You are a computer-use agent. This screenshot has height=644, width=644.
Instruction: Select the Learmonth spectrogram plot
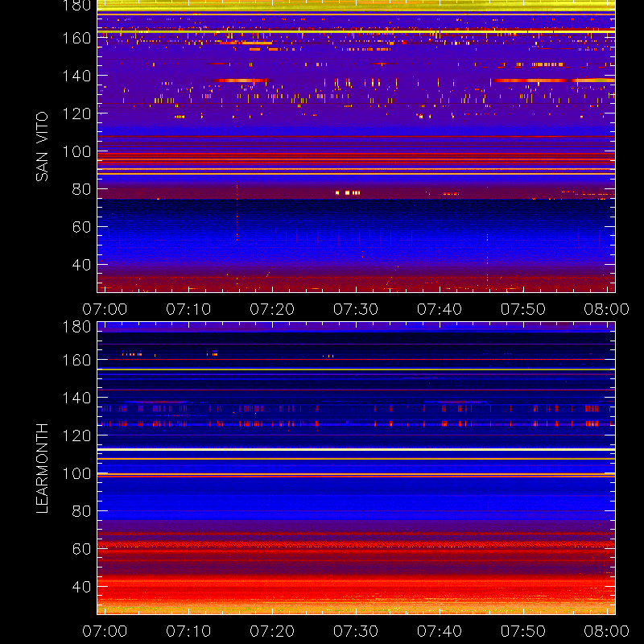[x=356, y=468]
